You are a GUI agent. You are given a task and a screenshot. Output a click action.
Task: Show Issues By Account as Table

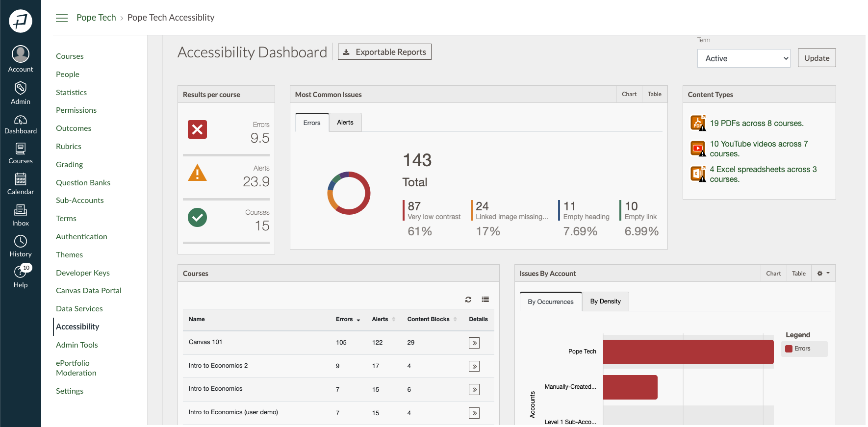click(799, 274)
